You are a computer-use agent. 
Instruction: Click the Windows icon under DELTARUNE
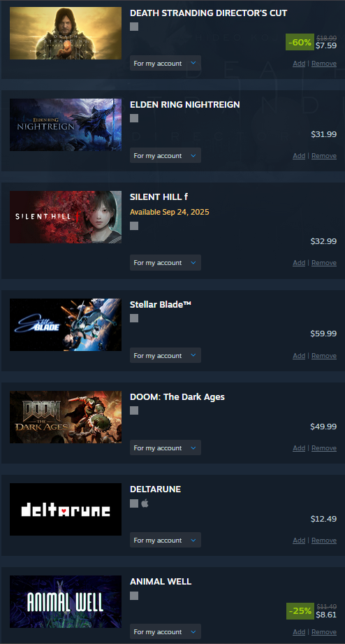tap(134, 503)
